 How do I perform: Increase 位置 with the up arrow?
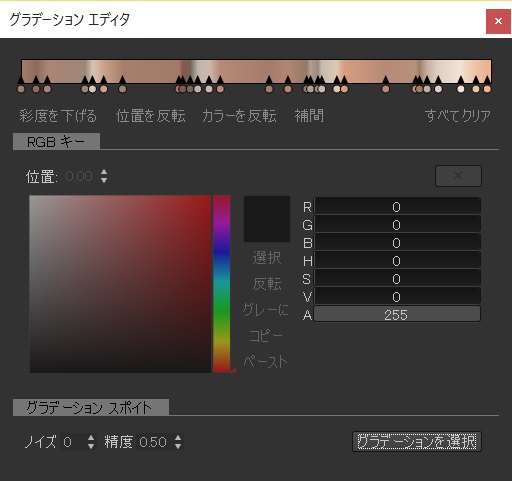[104, 172]
